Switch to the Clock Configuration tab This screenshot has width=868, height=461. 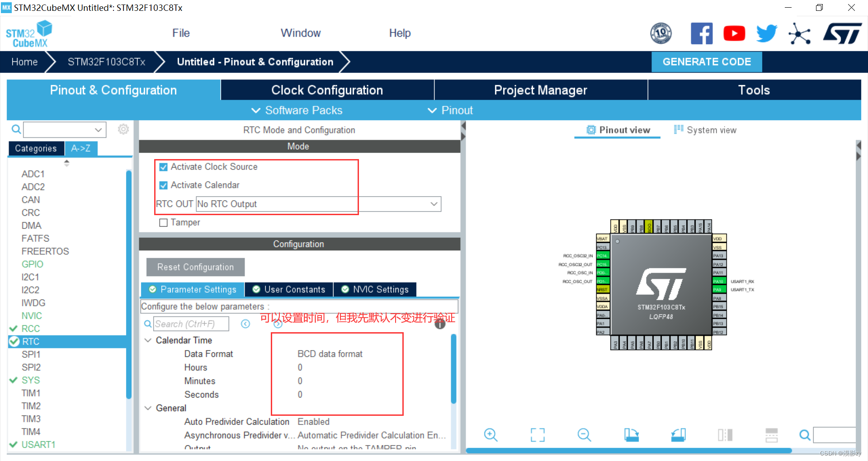pyautogui.click(x=327, y=90)
